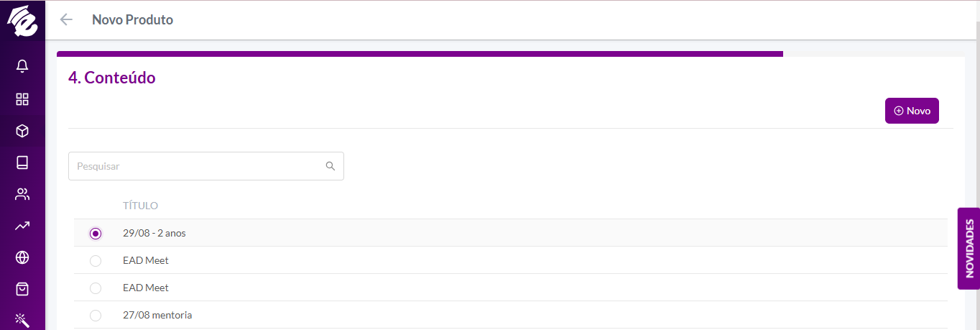Image resolution: width=980 pixels, height=330 pixels.
Task: Open magic wand icon in sidebar
Action: (22, 320)
